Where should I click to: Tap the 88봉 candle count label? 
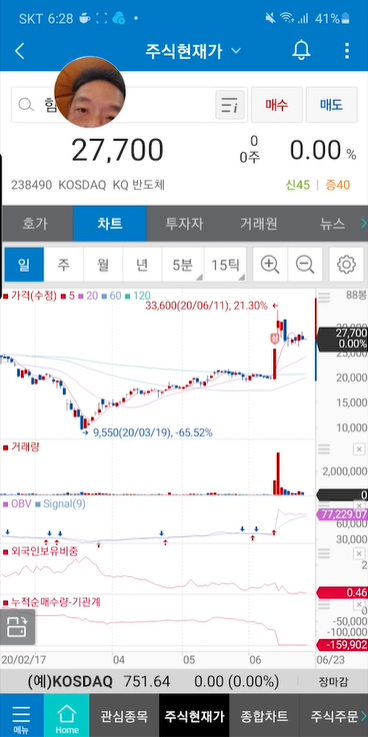point(356,296)
